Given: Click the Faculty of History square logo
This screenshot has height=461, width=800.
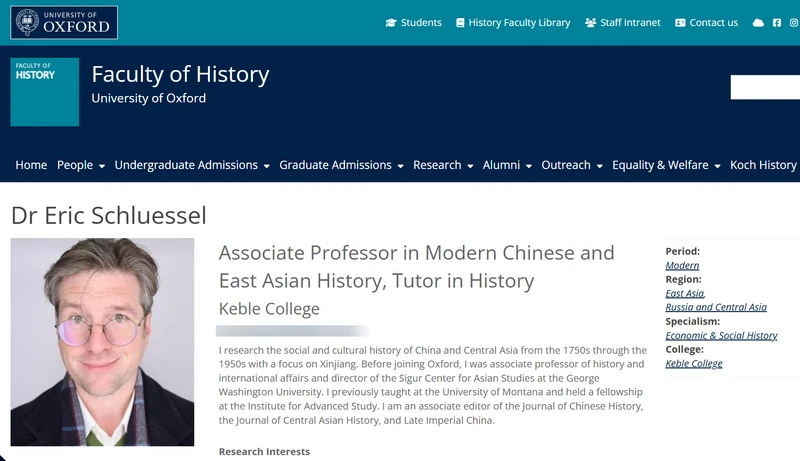Looking at the screenshot, I should [x=45, y=92].
